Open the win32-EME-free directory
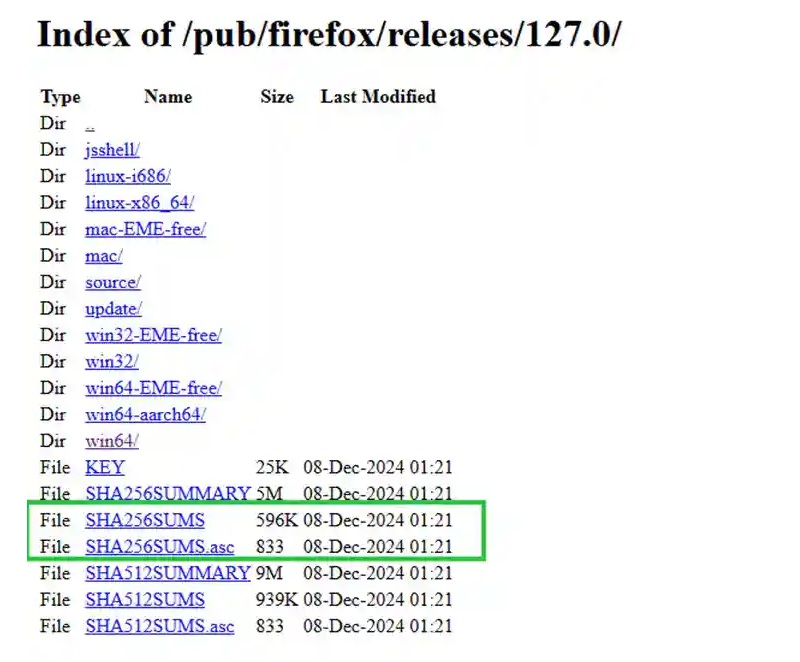Screen dimensions: 800x662 [153, 335]
